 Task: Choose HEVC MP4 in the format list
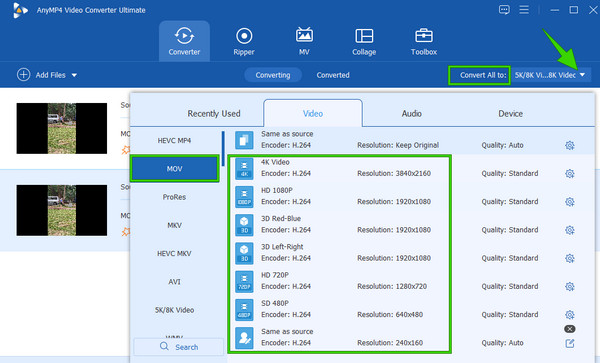click(174, 140)
